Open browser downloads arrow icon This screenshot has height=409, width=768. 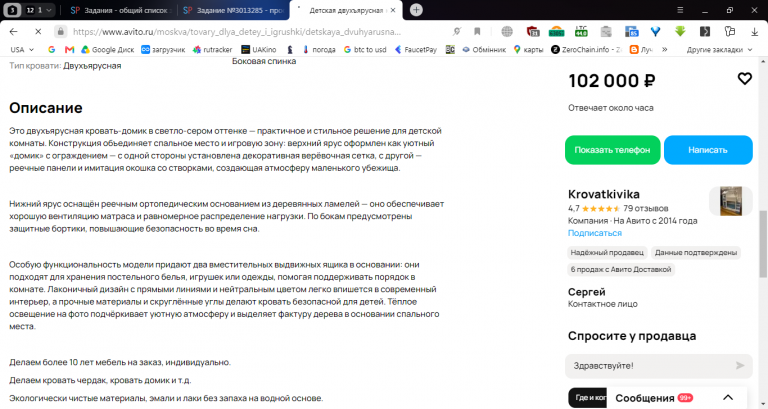click(754, 32)
